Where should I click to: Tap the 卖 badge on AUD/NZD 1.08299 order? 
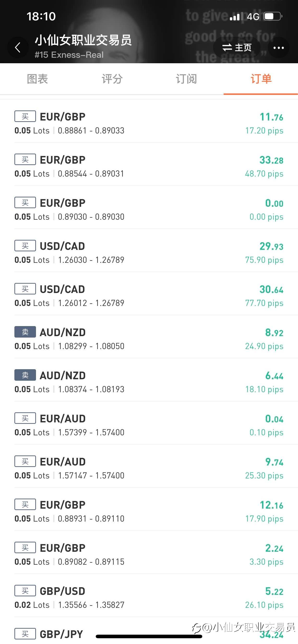(x=25, y=332)
